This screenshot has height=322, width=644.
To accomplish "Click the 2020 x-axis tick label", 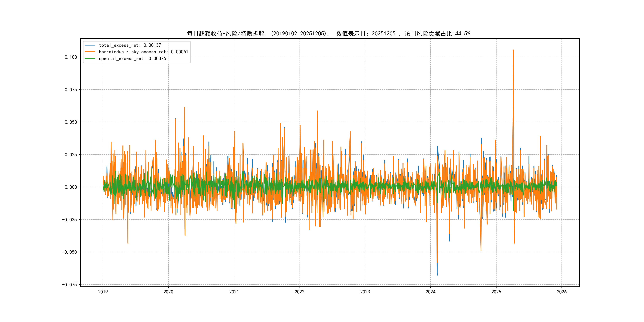I will 168,292.
